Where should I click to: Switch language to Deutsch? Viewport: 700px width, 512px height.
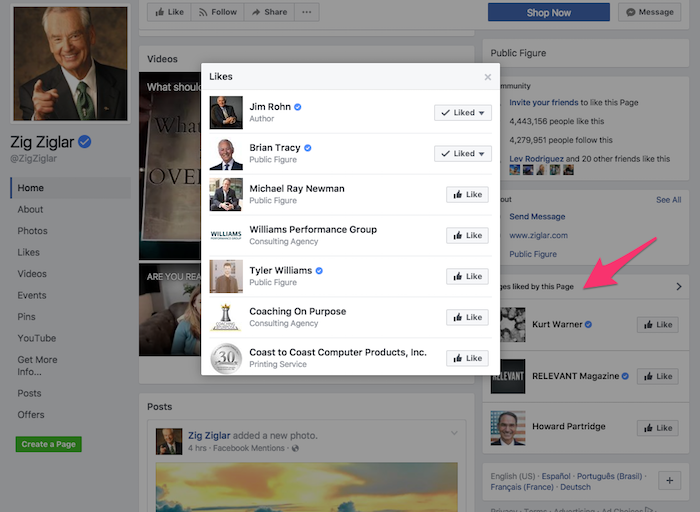click(x=575, y=487)
